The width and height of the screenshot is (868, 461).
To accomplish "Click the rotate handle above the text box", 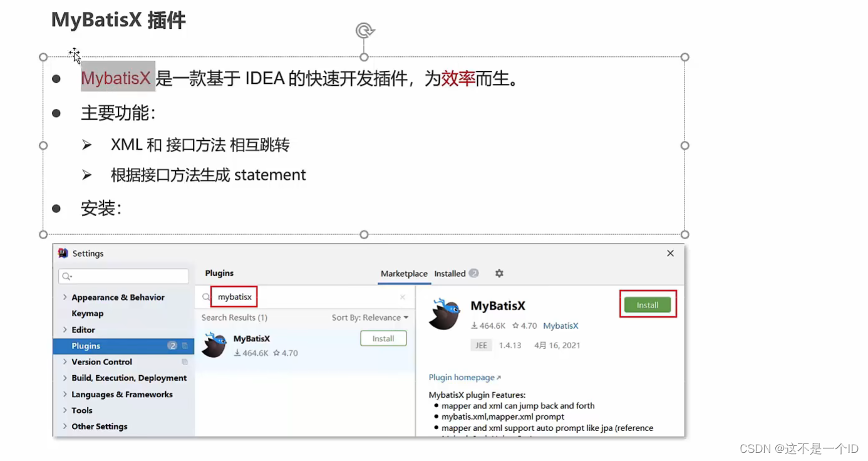I will [x=364, y=31].
